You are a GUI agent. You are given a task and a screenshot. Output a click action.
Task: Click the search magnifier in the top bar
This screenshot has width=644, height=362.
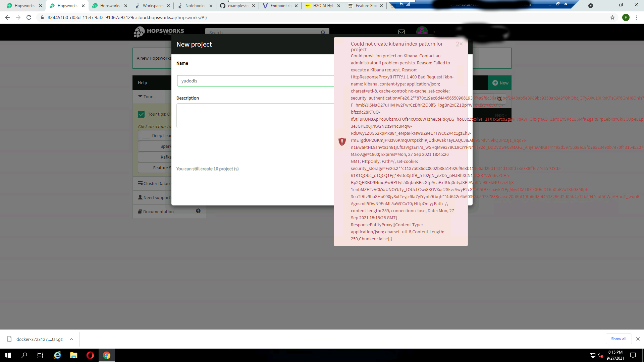(322, 32)
